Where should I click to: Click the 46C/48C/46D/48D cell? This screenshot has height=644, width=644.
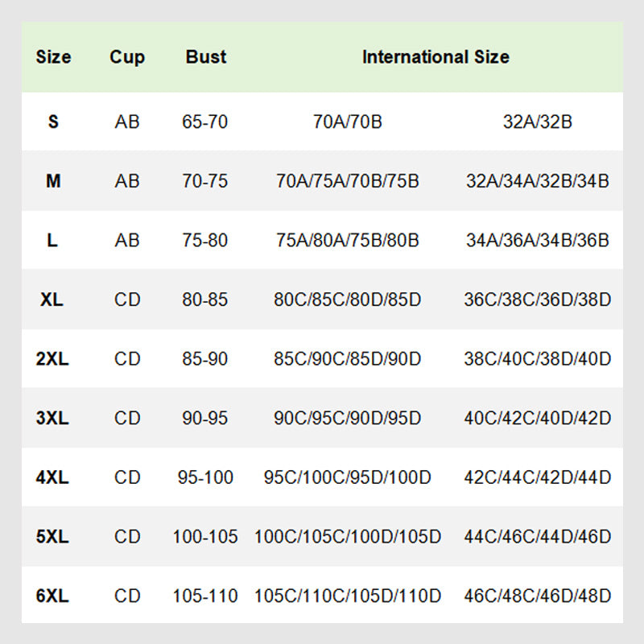point(537,597)
